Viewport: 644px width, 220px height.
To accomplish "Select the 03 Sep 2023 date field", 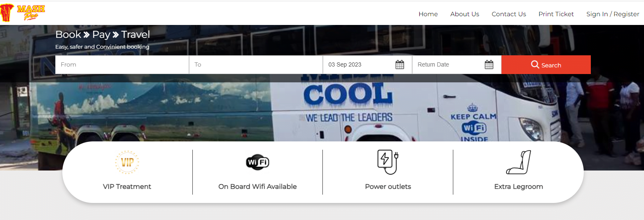I will pos(367,65).
